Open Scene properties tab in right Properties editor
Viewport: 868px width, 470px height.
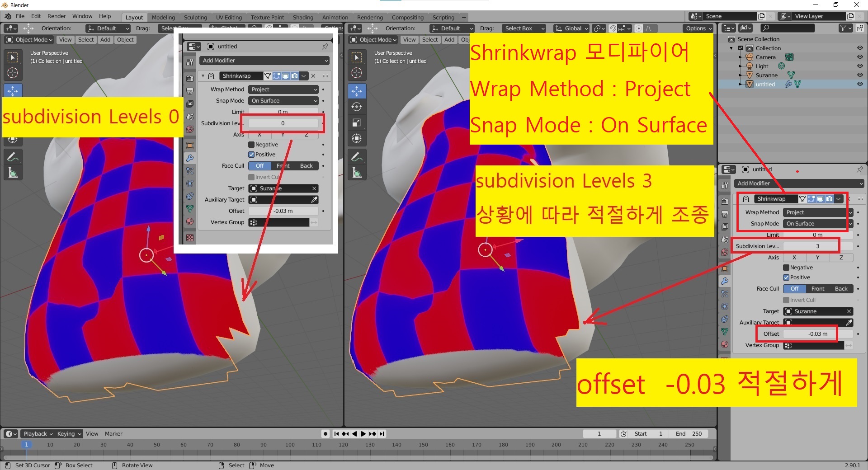coord(725,240)
